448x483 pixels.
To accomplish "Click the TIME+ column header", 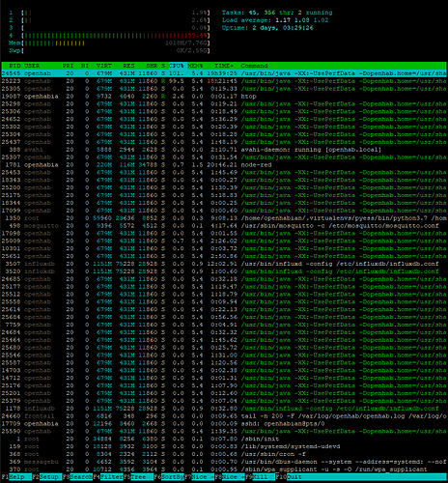I will pyautogui.click(x=224, y=66).
